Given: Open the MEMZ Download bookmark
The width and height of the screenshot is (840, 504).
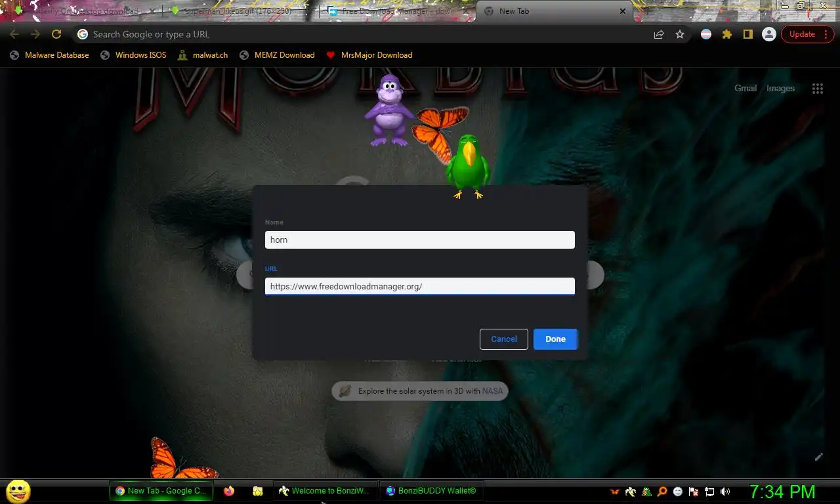Looking at the screenshot, I should point(277,55).
